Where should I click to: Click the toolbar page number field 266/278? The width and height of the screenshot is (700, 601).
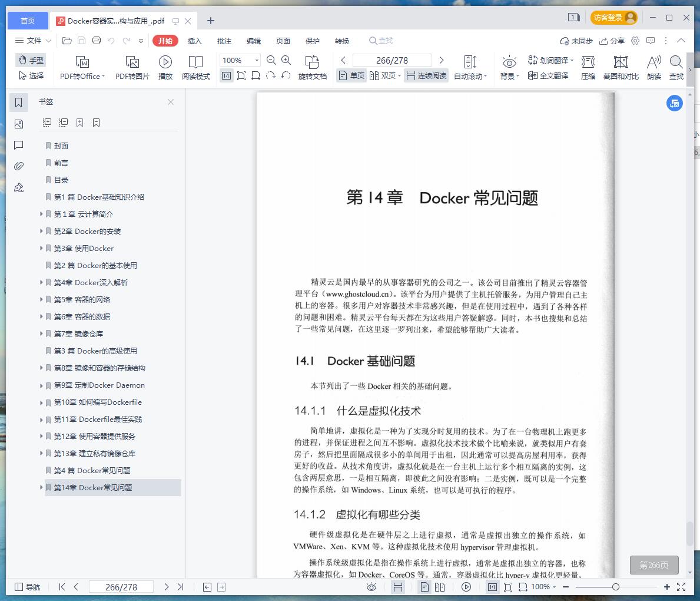point(392,60)
